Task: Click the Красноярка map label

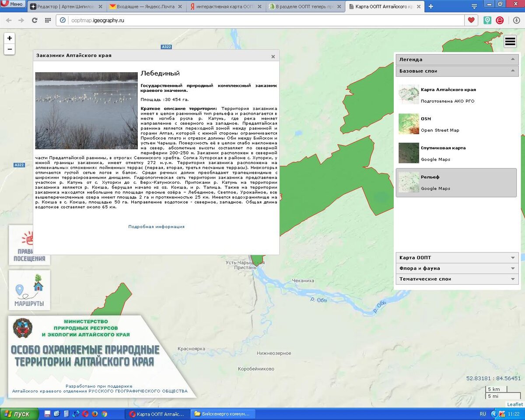Action: click(191, 349)
